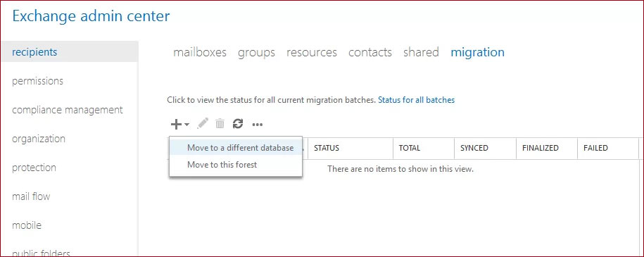Sort by the FAILED column header
Screen dimensions: 644x257
click(608, 148)
